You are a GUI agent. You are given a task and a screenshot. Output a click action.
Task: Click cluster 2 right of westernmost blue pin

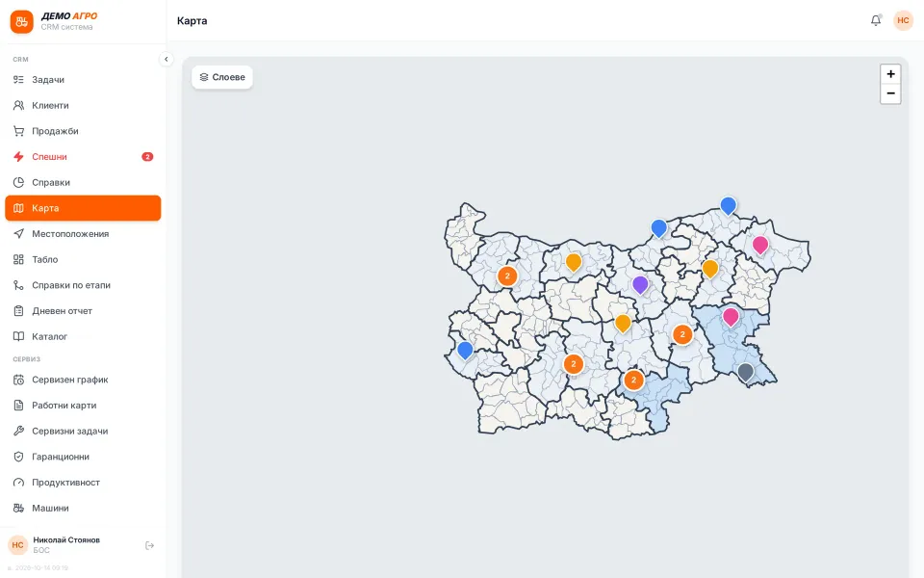point(574,364)
